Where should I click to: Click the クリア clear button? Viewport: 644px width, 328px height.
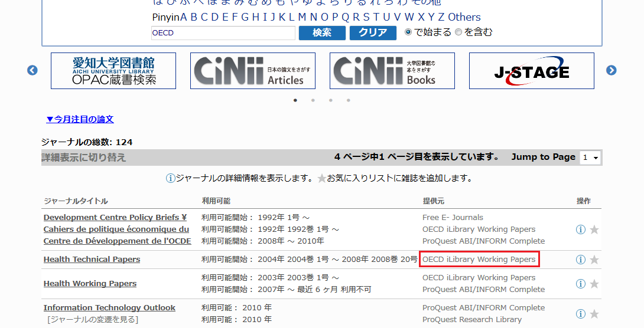pyautogui.click(x=373, y=33)
